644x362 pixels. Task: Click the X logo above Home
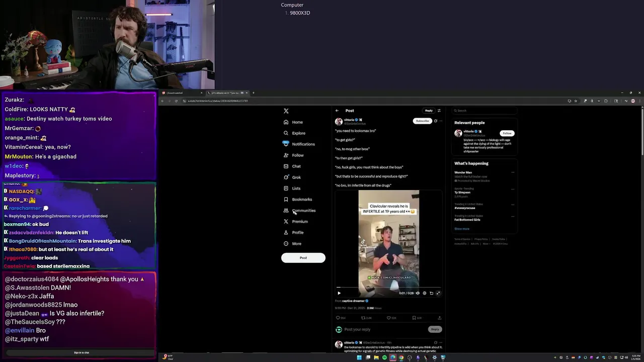(x=286, y=111)
